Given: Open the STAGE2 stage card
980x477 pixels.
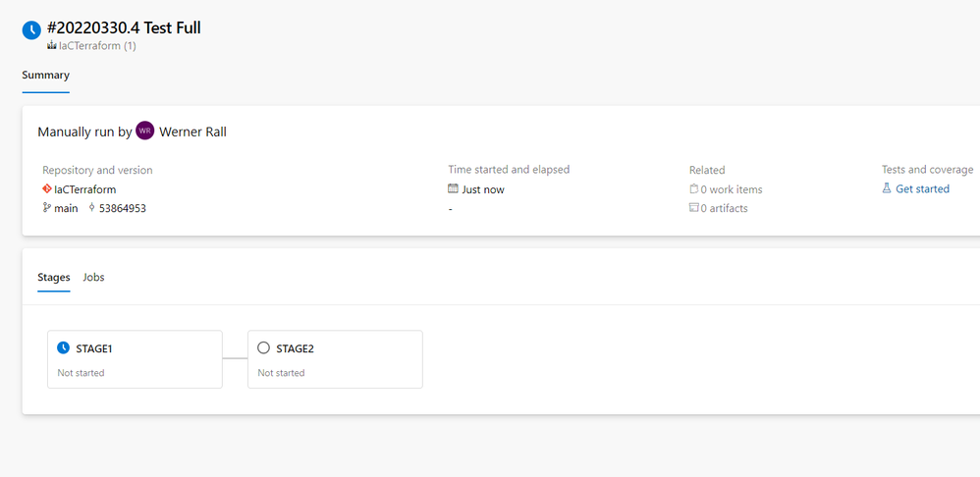Looking at the screenshot, I should click(x=335, y=359).
